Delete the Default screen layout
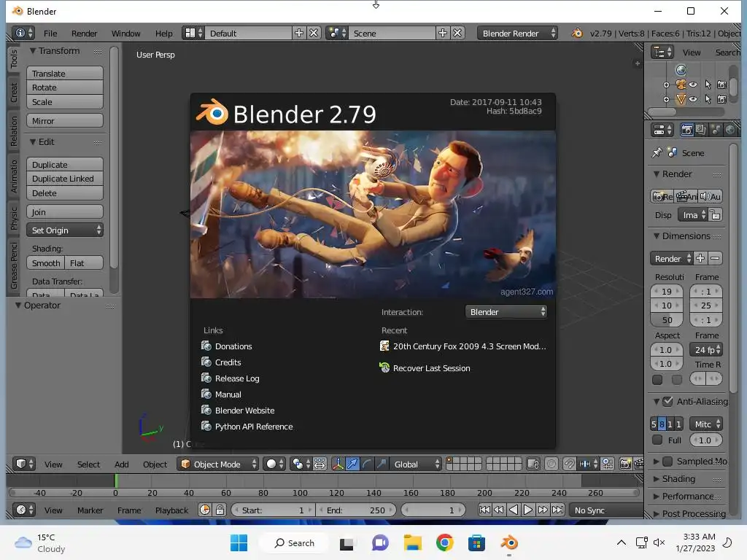The height and width of the screenshot is (560, 747). (314, 34)
